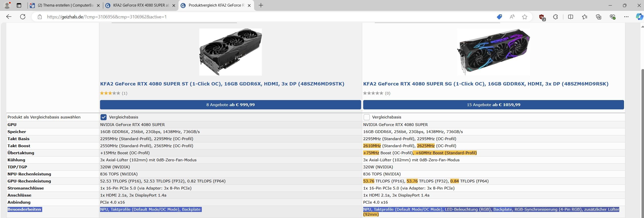Click the Speicher row label
Viewport: 644px width, 218px height.
(17, 132)
